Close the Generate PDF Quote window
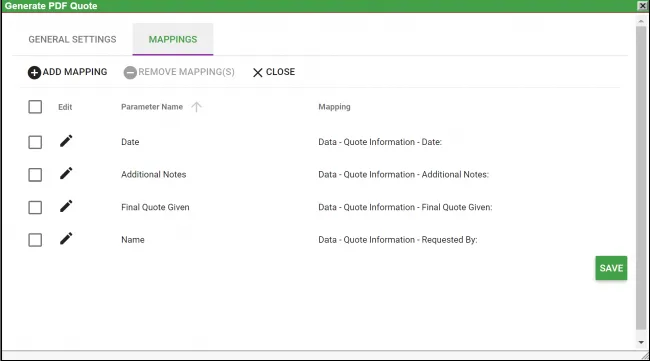This screenshot has height=361, width=650. 643,5
